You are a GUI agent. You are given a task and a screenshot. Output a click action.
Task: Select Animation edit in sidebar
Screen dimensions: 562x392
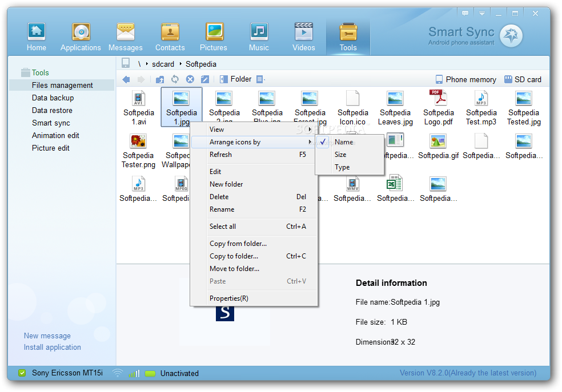55,135
